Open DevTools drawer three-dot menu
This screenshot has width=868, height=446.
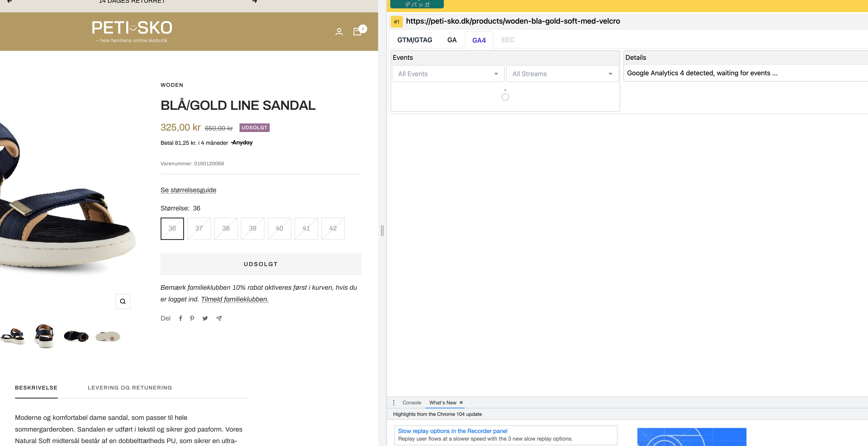[x=394, y=402]
